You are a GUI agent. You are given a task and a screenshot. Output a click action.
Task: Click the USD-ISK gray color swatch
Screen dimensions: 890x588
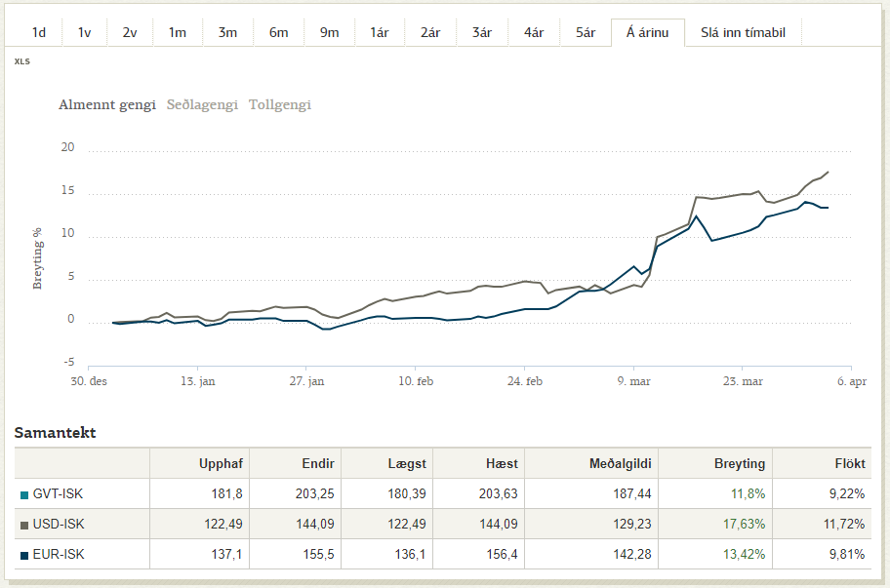pyautogui.click(x=24, y=525)
